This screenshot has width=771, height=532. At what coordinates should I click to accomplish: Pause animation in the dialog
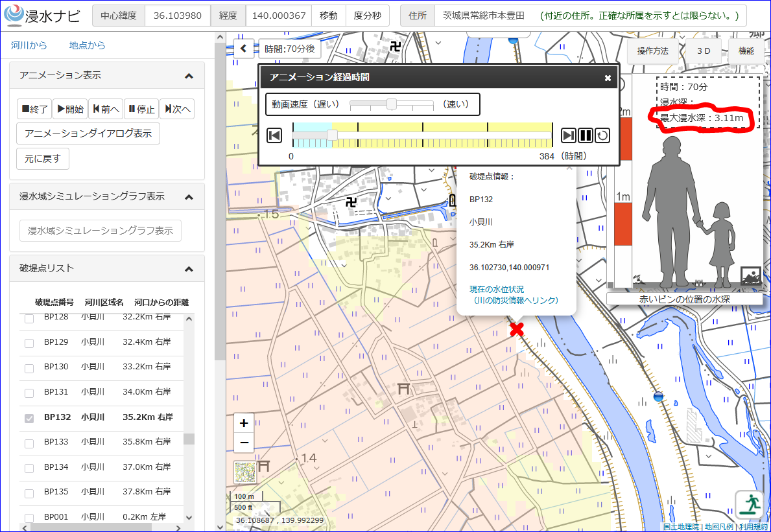tap(586, 135)
